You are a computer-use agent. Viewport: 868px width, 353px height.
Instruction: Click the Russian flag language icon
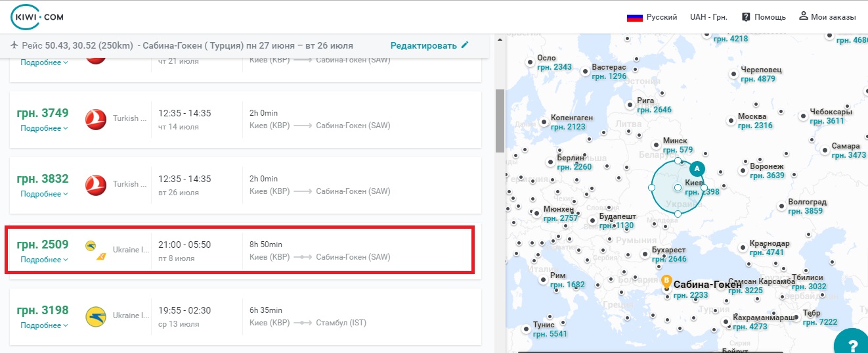click(x=634, y=18)
